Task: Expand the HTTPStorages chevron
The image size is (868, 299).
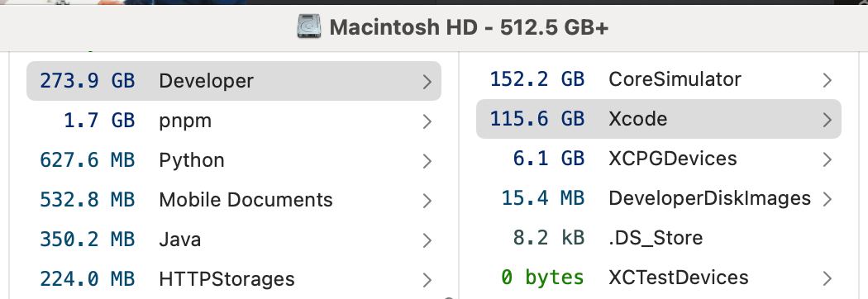Action: pyautogui.click(x=427, y=280)
